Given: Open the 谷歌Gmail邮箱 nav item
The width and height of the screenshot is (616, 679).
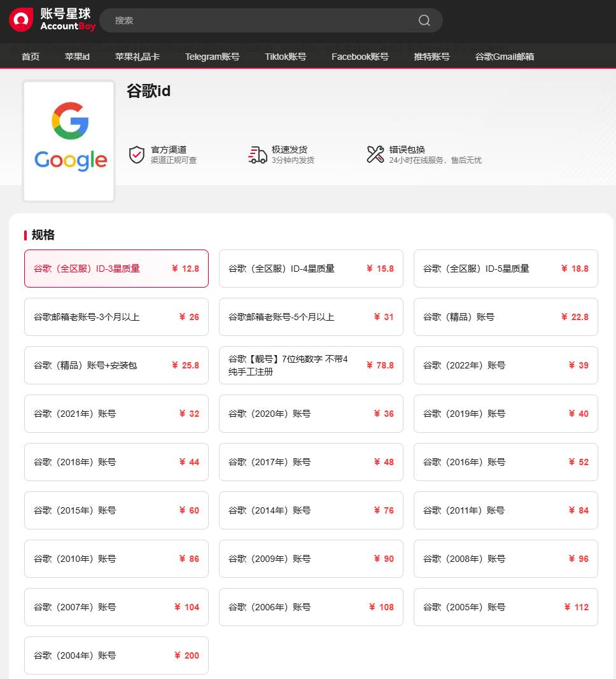Looking at the screenshot, I should click(x=504, y=57).
